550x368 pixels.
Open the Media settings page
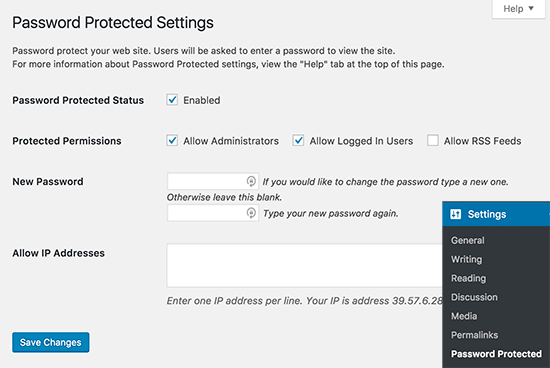click(x=464, y=316)
